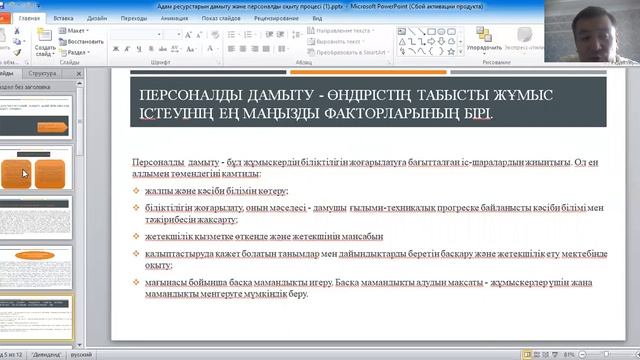Select the Arrow line shape
This screenshot has width=640, height=360.
[x=422, y=31]
